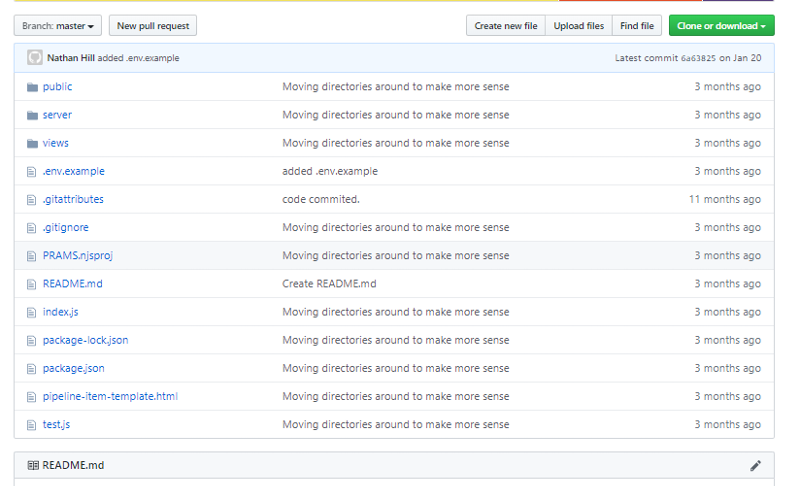Click the language color bar at top
The width and height of the screenshot is (800, 486).
(394, 1)
